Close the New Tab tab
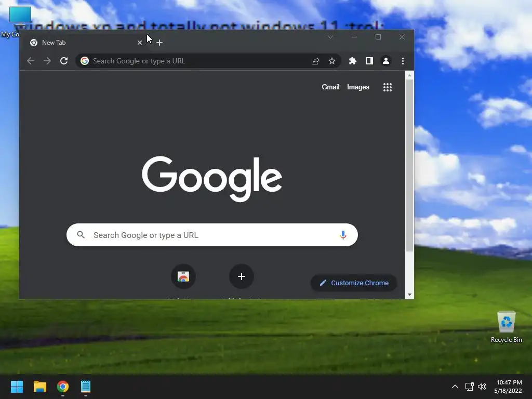This screenshot has height=399, width=532. click(139, 43)
